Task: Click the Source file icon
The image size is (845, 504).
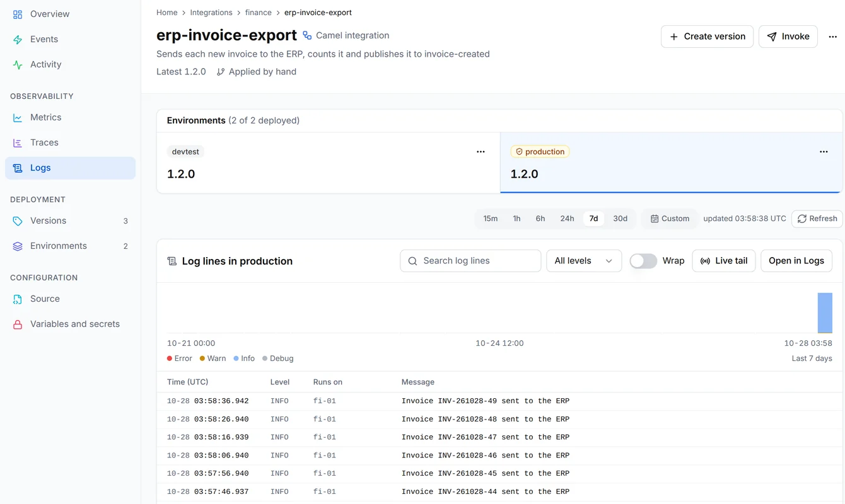Action: tap(18, 299)
